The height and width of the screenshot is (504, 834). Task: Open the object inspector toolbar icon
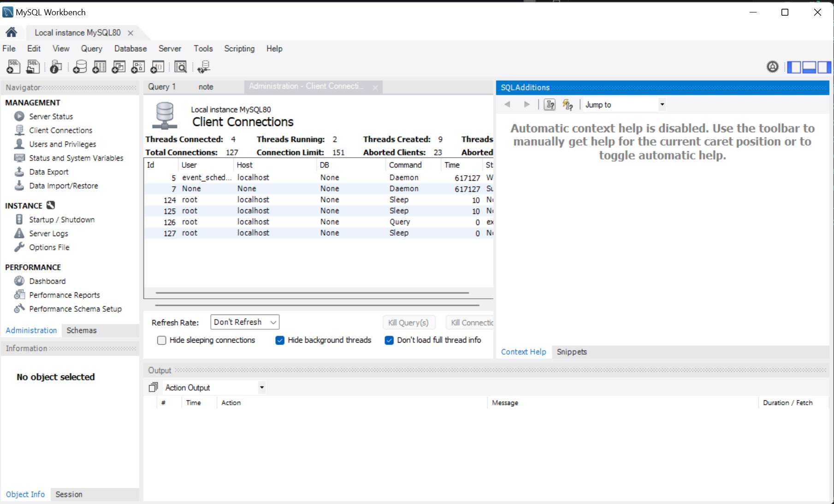[x=56, y=67]
